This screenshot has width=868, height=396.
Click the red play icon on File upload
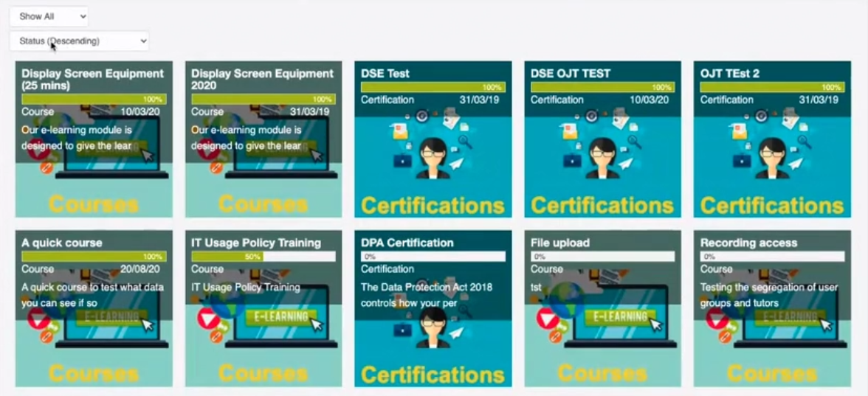point(546,320)
